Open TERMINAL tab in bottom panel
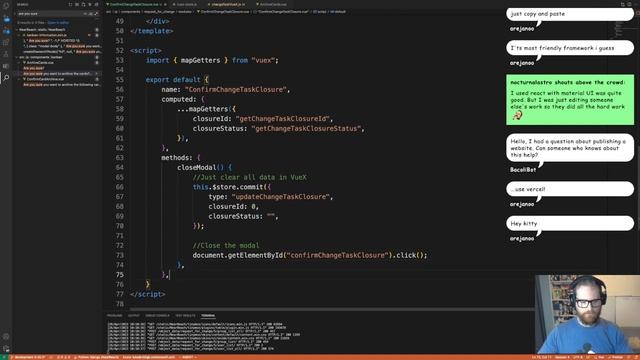Viewport: 640px width, 360px height. pyautogui.click(x=208, y=316)
